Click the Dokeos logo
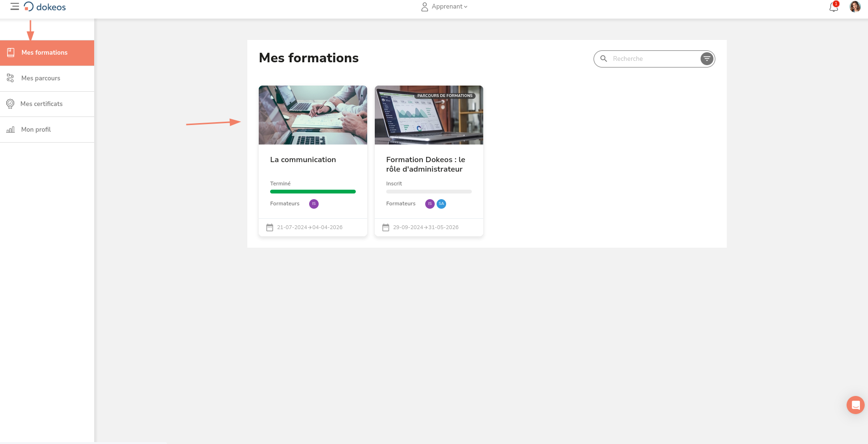Viewport: 868px width, 444px height. (x=45, y=7)
